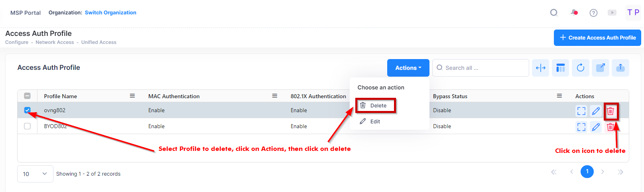Image resolution: width=644 pixels, height=192 pixels.
Task: Open the page size dropdown showing 10
Action: point(35,174)
